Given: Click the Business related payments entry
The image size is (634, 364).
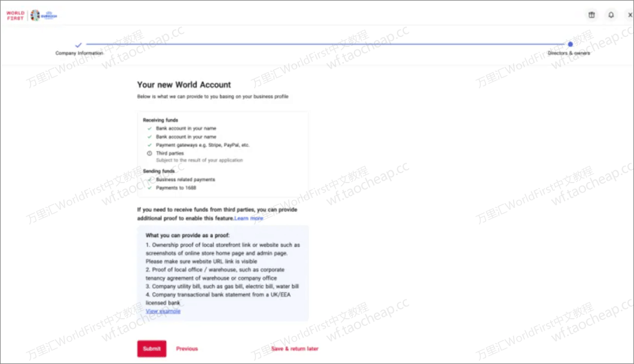Looking at the screenshot, I should tap(186, 180).
